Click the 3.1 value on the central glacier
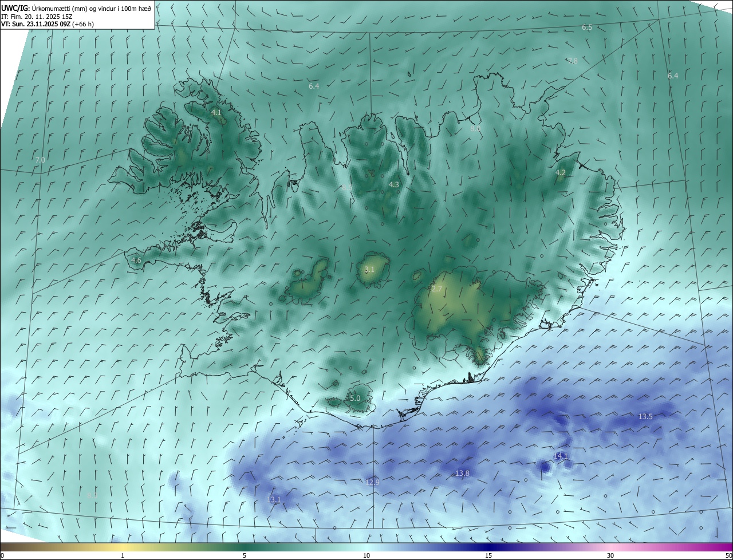 tap(369, 269)
